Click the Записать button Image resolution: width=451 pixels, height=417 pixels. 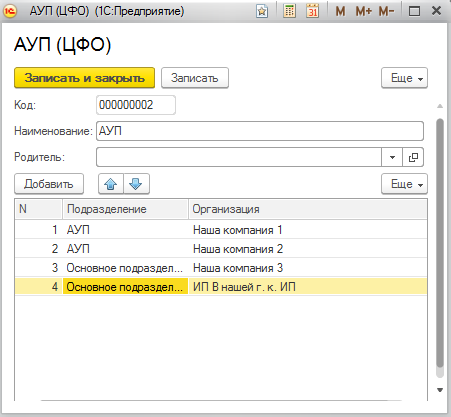[x=195, y=78]
